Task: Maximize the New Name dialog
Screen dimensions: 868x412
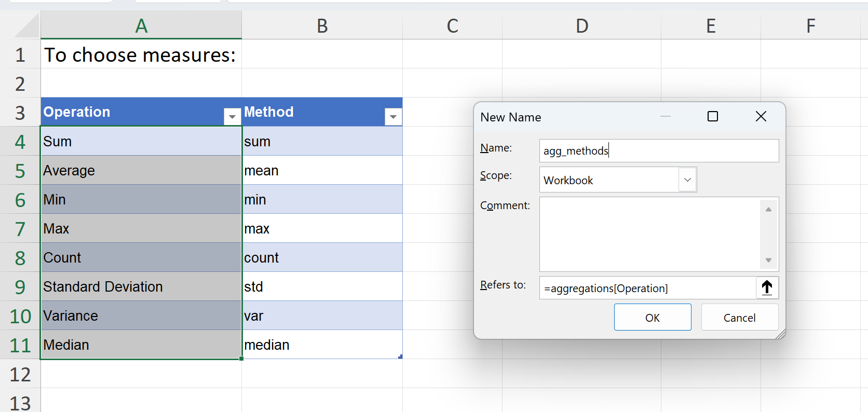Action: [x=713, y=117]
